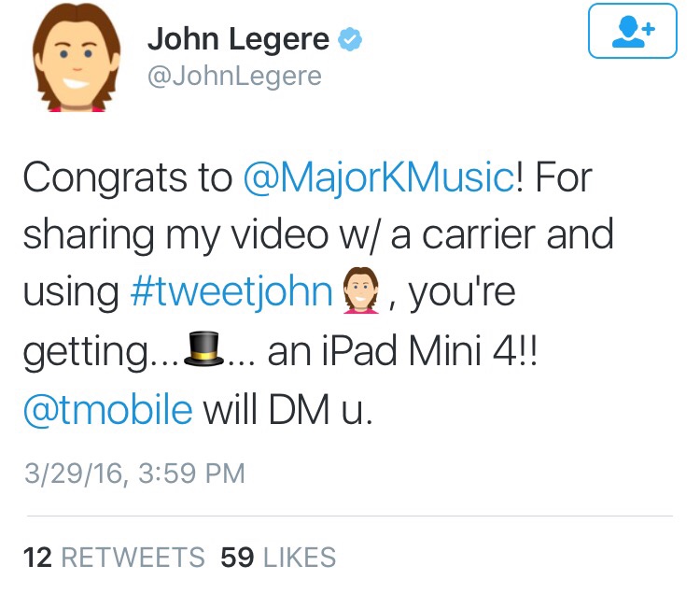The image size is (700, 594).
Task: Click the "Congrats to" tweet text
Action: [x=128, y=178]
